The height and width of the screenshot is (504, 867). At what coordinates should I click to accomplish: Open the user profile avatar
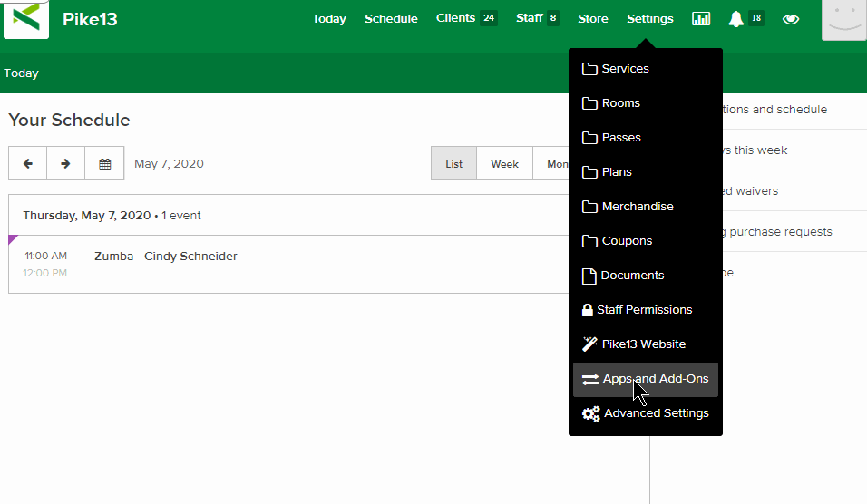click(x=843, y=20)
